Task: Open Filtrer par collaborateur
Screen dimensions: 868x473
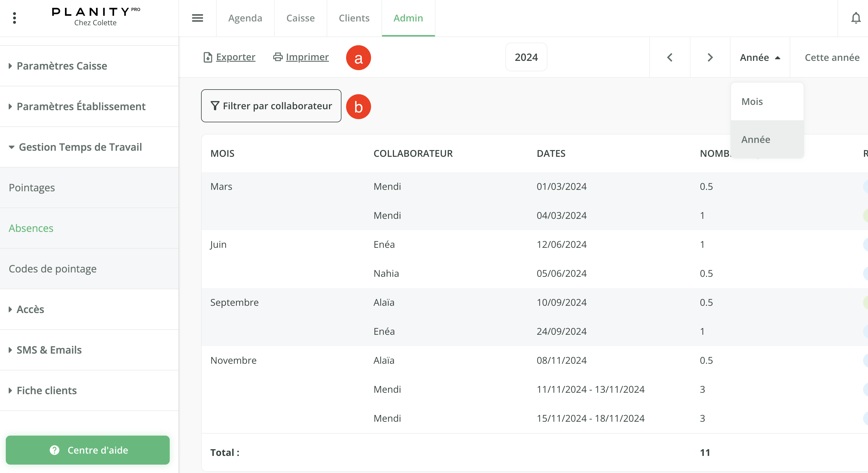Action: (x=271, y=106)
